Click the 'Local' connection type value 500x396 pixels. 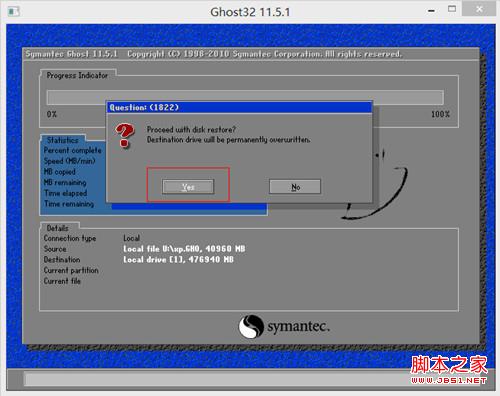(x=131, y=238)
